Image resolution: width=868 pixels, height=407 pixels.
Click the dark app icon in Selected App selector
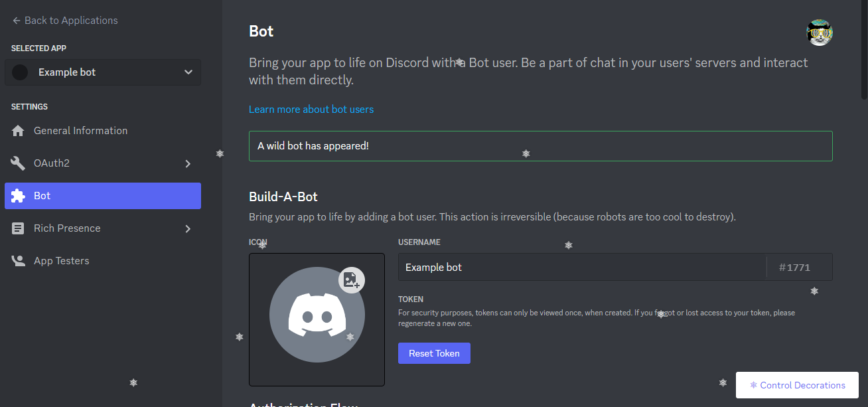pyautogui.click(x=20, y=72)
